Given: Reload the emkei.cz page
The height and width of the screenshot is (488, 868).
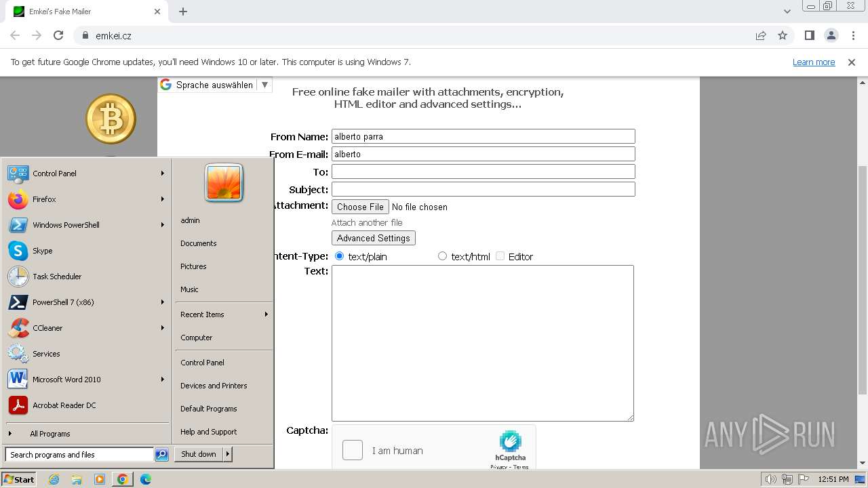Looking at the screenshot, I should (x=58, y=35).
